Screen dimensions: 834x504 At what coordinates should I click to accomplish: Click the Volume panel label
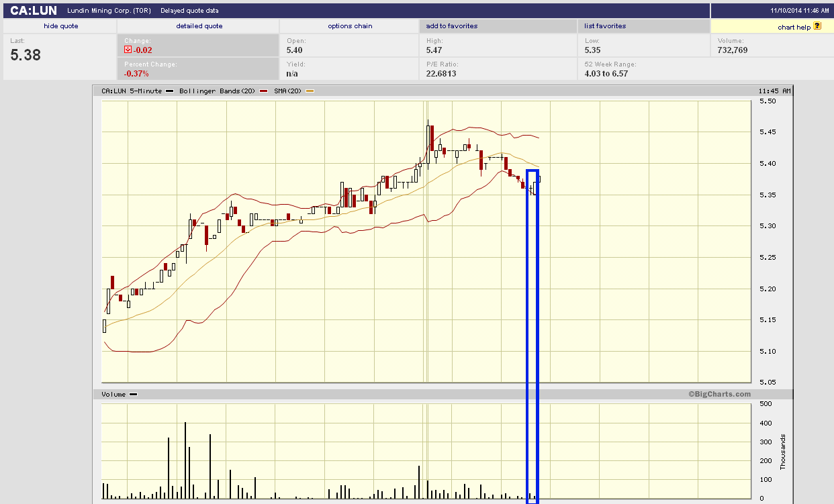click(113, 395)
